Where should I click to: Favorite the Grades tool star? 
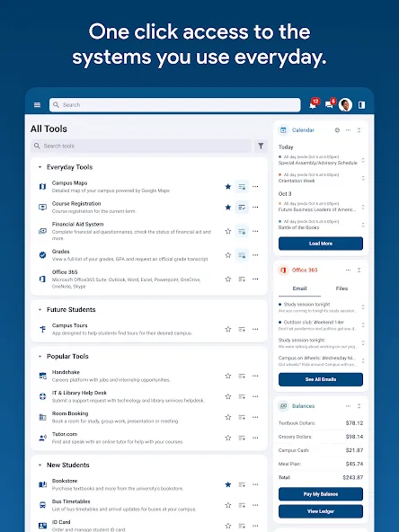tap(228, 255)
